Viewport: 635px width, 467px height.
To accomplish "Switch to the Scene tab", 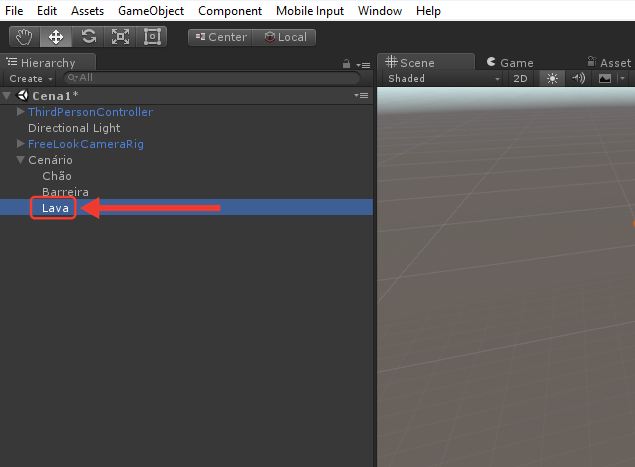I will point(425,62).
